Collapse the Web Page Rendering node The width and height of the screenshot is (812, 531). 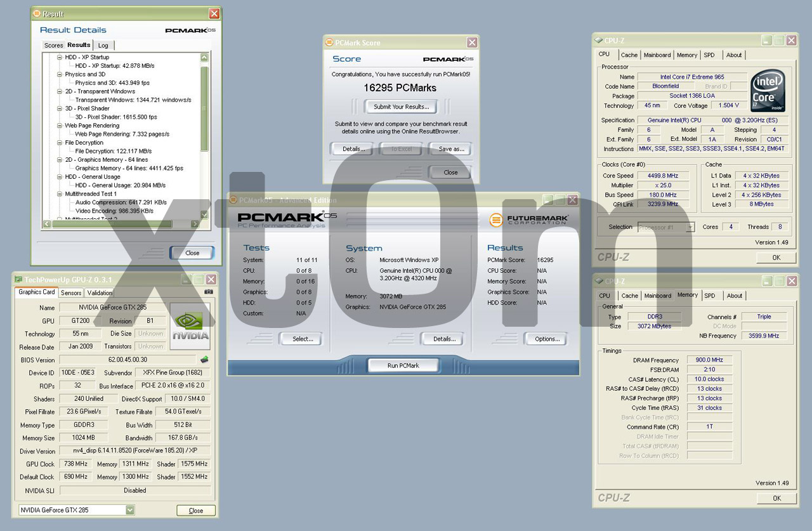60,126
